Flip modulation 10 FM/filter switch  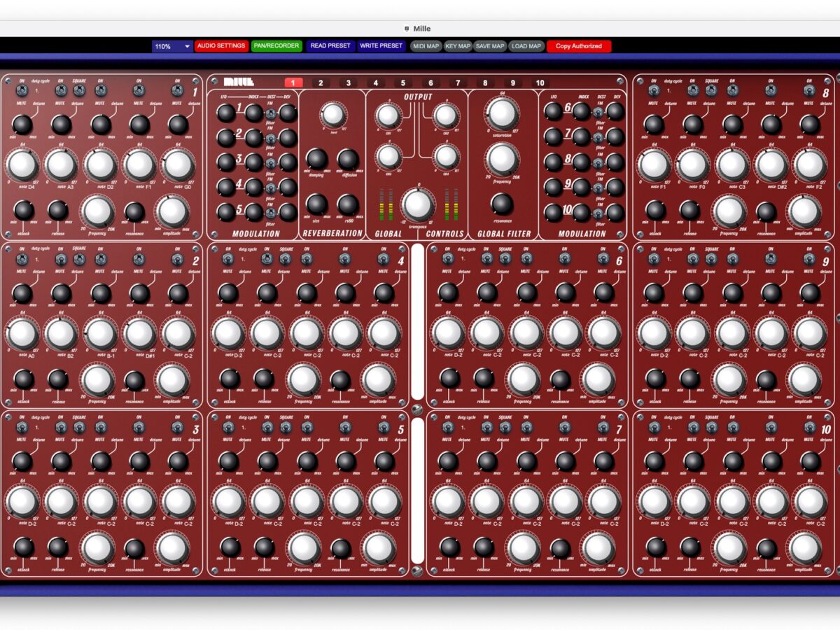tap(598, 213)
